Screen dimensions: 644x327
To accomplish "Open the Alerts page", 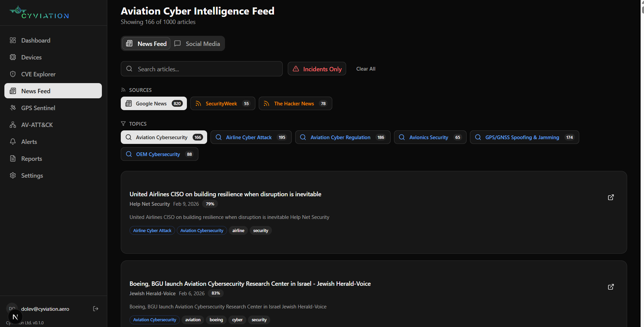I will coord(53,142).
